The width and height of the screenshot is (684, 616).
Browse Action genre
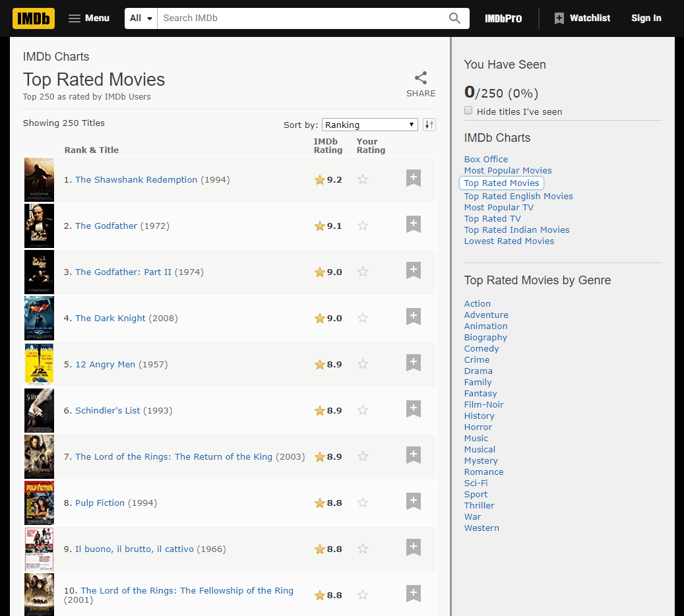click(478, 303)
